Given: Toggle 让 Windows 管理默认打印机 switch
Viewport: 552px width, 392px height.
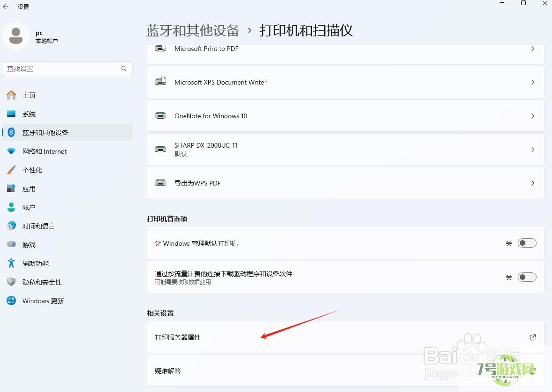Looking at the screenshot, I should click(x=527, y=243).
